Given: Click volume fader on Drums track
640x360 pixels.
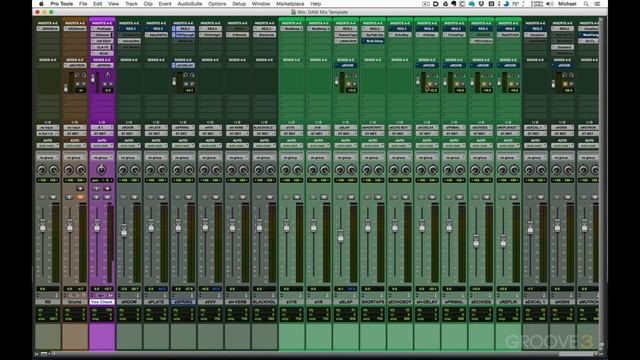Looking at the screenshot, I should 69,227.
